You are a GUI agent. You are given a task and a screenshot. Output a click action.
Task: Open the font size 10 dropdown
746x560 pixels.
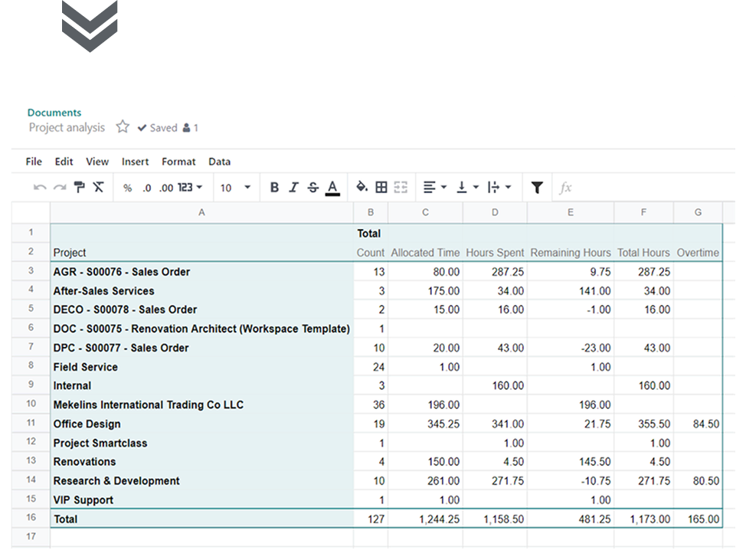[236, 188]
